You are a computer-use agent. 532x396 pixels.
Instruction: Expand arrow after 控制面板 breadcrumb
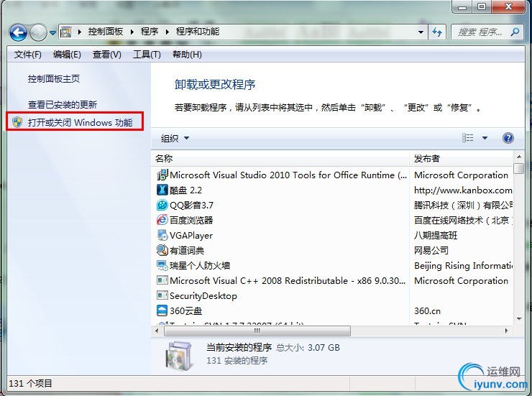coord(132,32)
